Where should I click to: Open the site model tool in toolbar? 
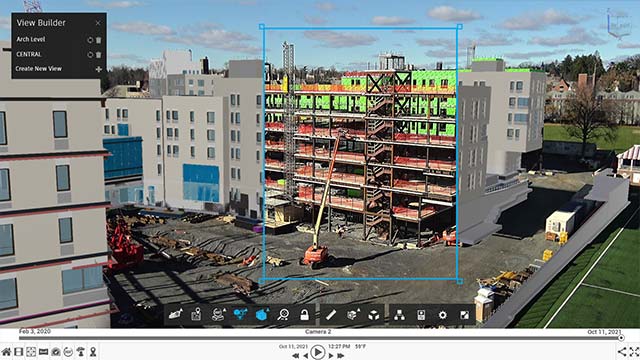176,315
